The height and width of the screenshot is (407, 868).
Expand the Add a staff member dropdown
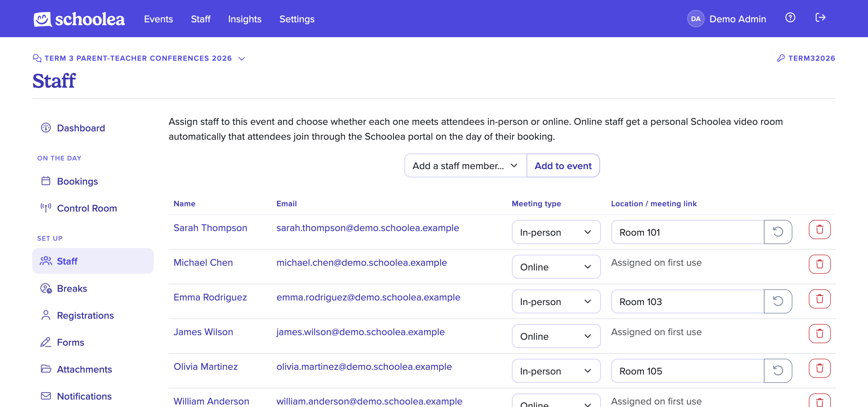pyautogui.click(x=465, y=166)
